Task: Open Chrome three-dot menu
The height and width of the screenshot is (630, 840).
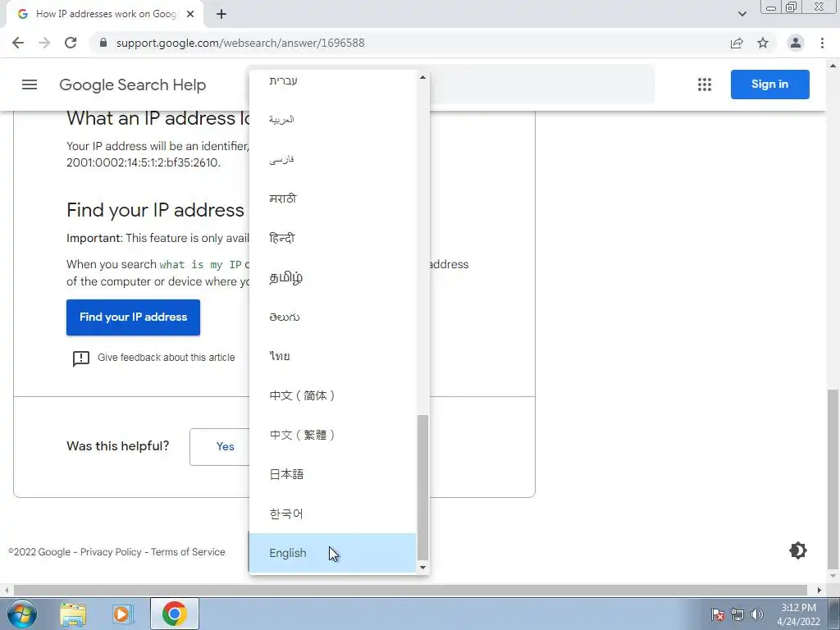Action: point(822,43)
